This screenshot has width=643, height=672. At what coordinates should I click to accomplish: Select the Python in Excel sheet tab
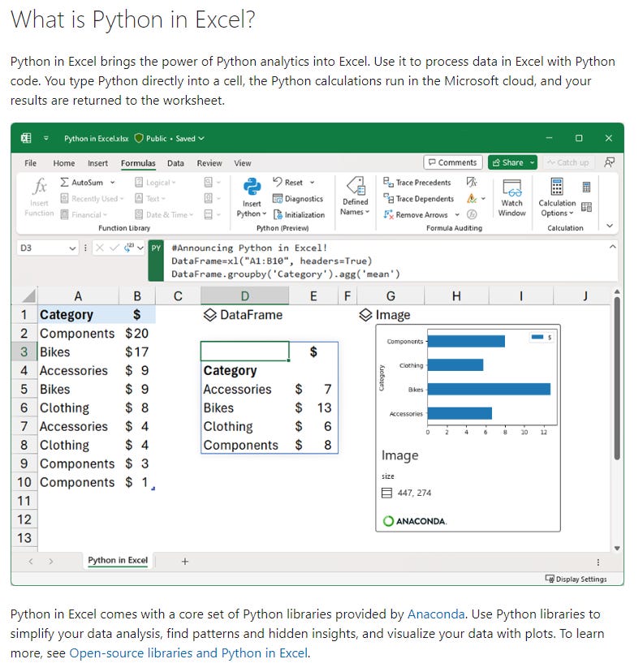(x=118, y=561)
